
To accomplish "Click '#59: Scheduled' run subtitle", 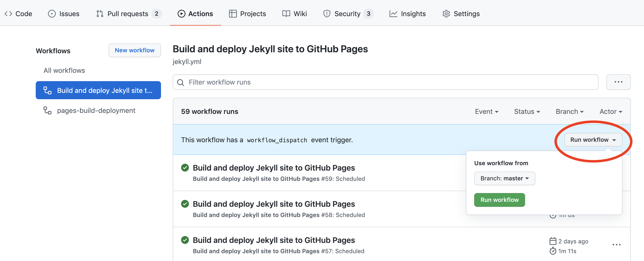I will [343, 179].
